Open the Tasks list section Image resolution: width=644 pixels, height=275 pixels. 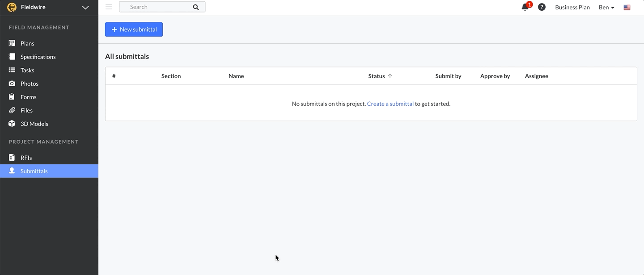[27, 70]
